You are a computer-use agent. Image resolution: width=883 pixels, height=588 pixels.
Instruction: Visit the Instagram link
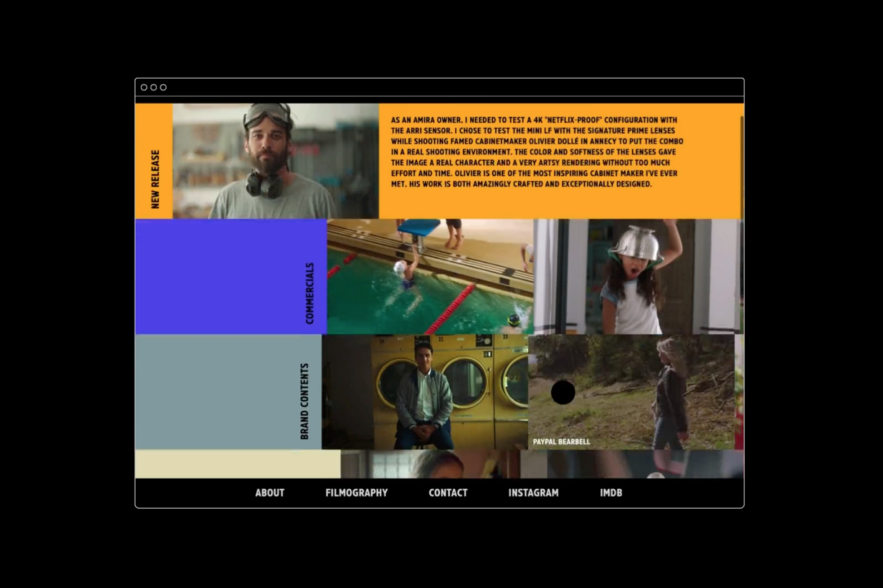533,493
